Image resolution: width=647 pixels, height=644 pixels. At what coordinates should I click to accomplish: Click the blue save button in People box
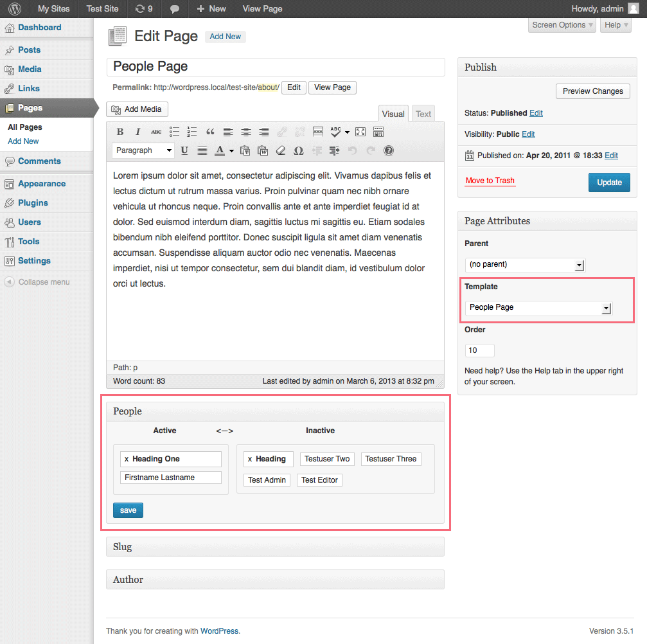(x=128, y=510)
